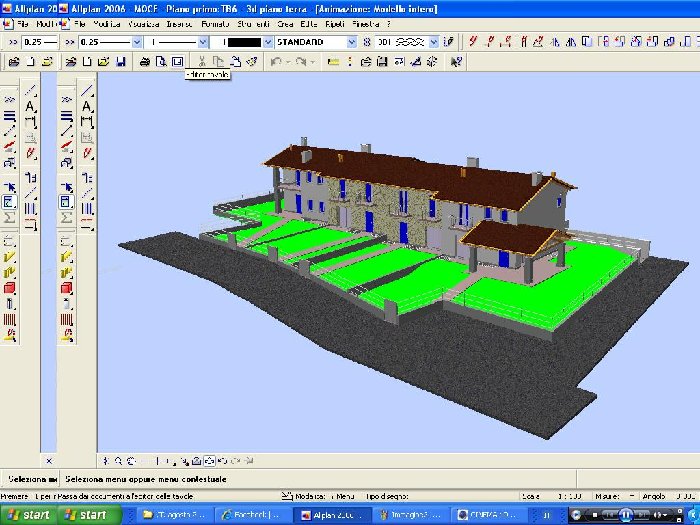Click the CINEMA 4D taskbar button
Screen dimensions: 700x525
[487, 515]
